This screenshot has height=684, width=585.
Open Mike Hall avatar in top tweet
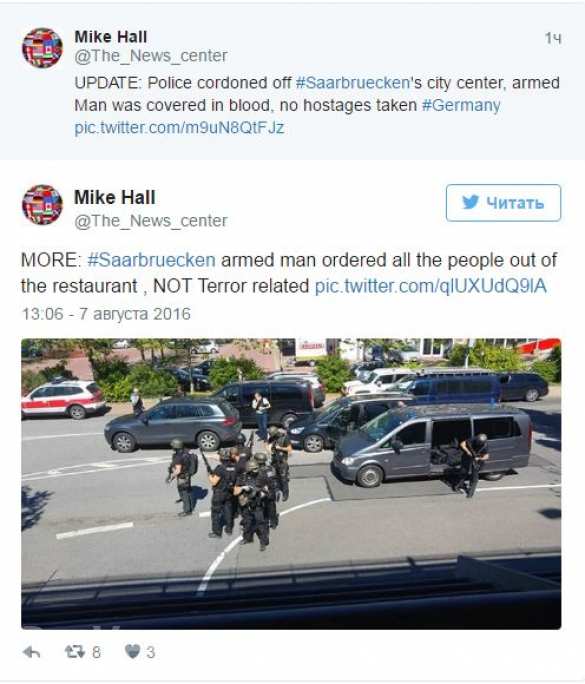[x=42, y=48]
